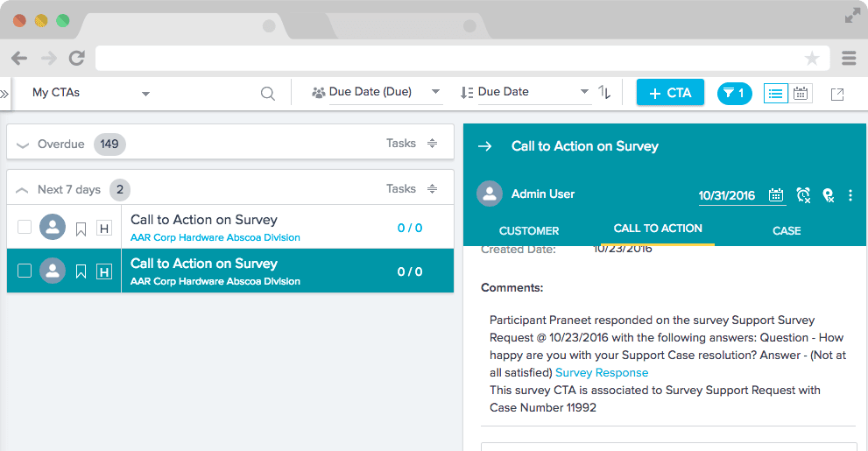Open due date calendar picker icon
Image resolution: width=868 pixels, height=451 pixels.
click(776, 194)
